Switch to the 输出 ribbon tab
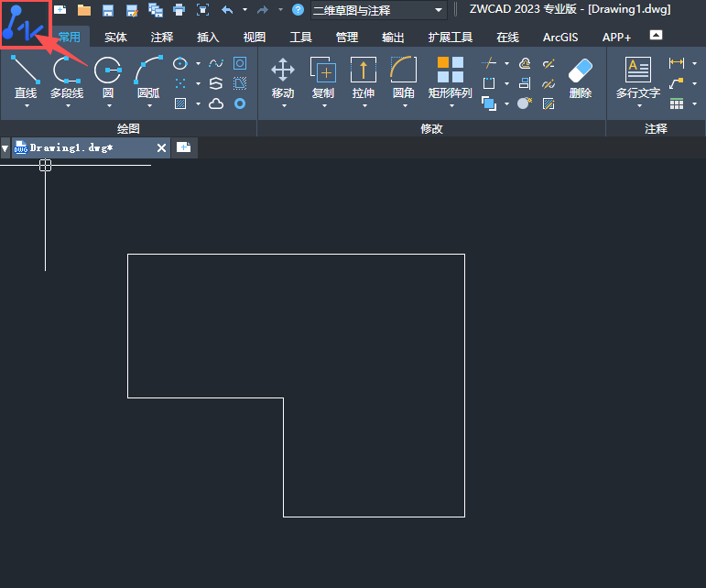This screenshot has width=706, height=588. coord(393,37)
